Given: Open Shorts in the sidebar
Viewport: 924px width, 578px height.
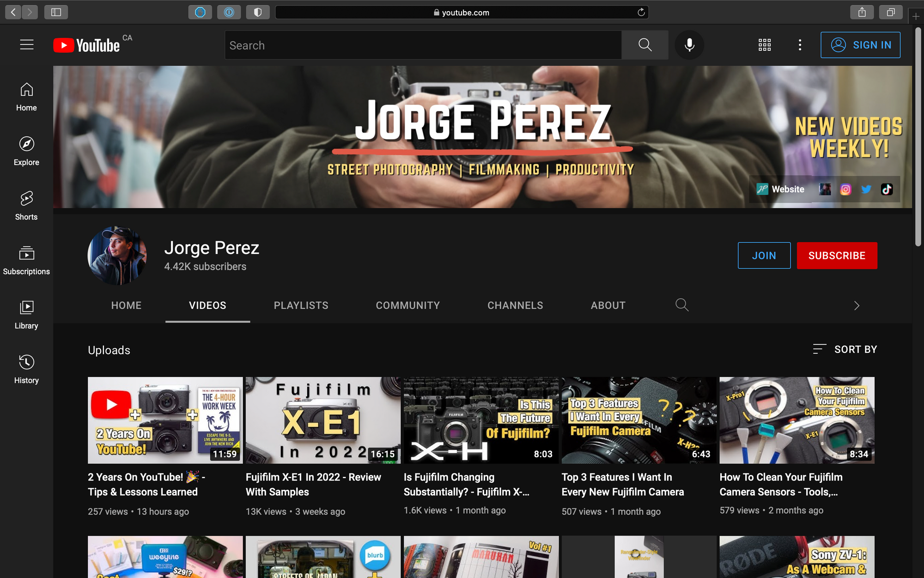Looking at the screenshot, I should click(x=26, y=206).
